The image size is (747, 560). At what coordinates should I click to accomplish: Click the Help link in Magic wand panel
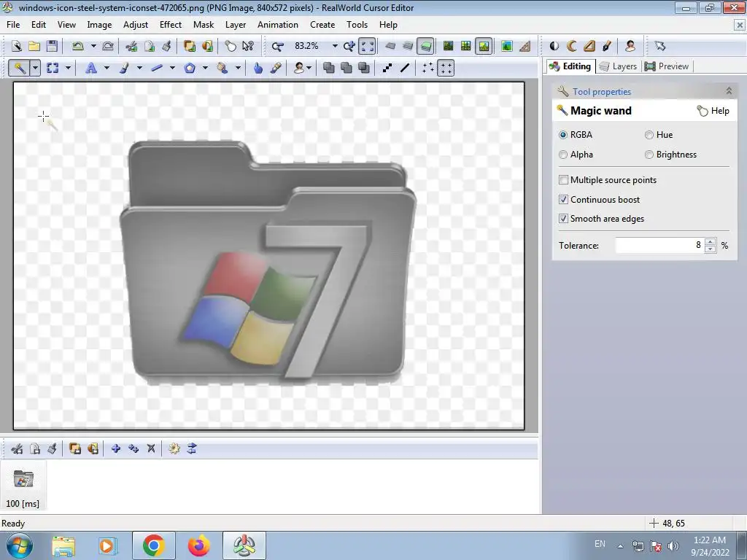713,111
